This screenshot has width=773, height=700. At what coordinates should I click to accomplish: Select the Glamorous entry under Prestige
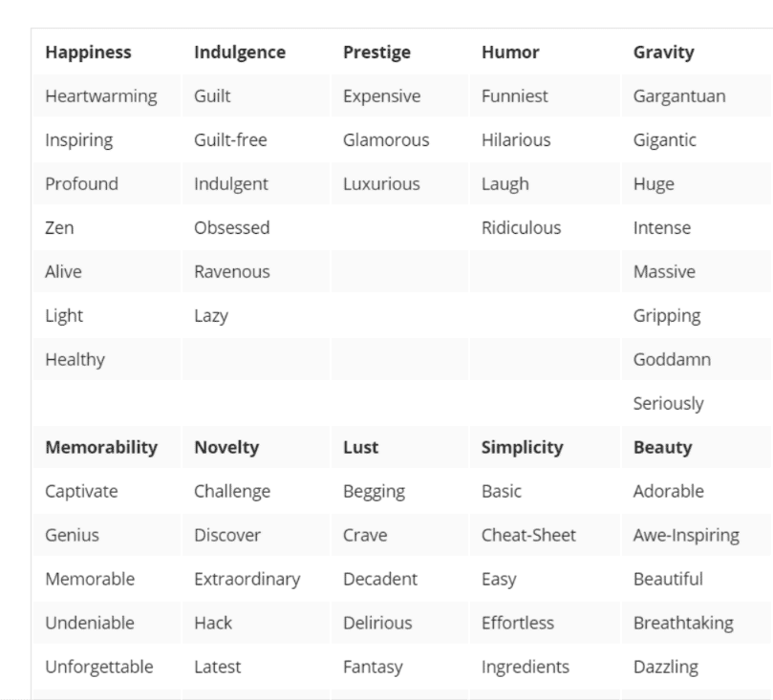pos(386,139)
